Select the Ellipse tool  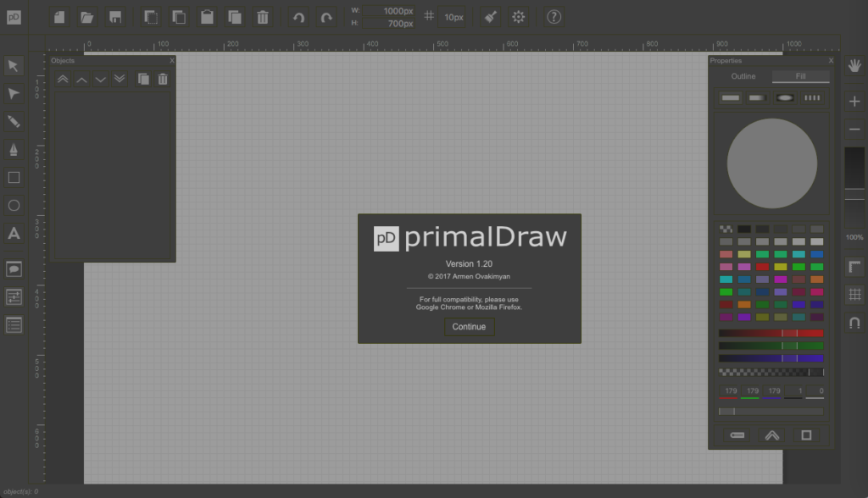pos(14,205)
